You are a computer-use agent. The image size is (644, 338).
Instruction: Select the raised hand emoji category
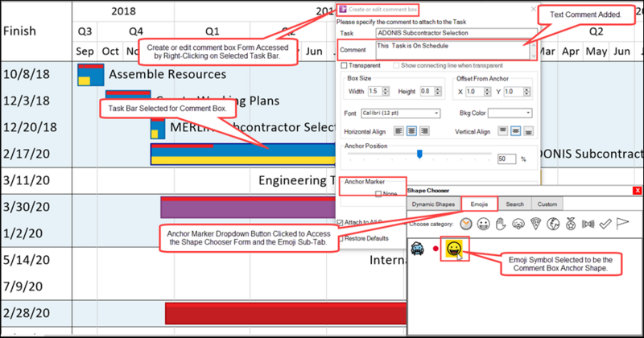coord(500,224)
